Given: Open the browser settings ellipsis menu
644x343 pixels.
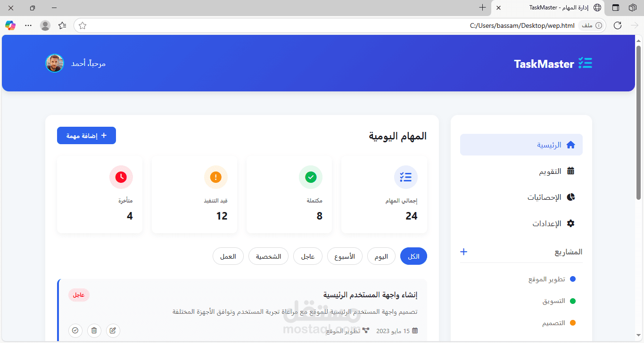Looking at the screenshot, I should [x=28, y=25].
